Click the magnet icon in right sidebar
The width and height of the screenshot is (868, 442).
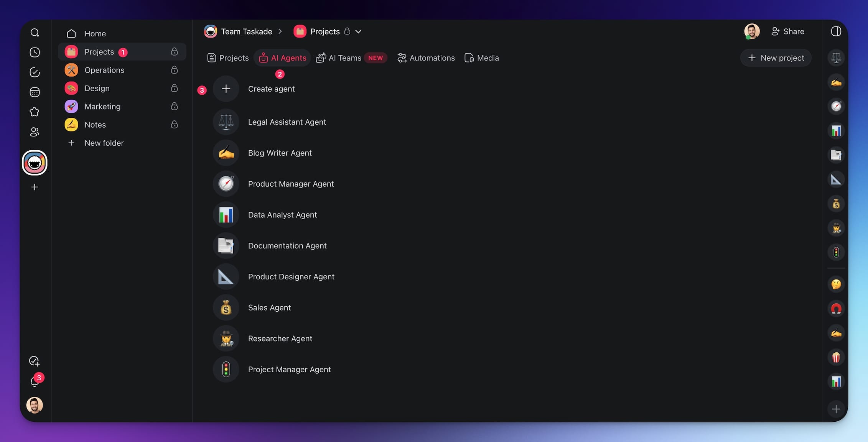tap(836, 309)
